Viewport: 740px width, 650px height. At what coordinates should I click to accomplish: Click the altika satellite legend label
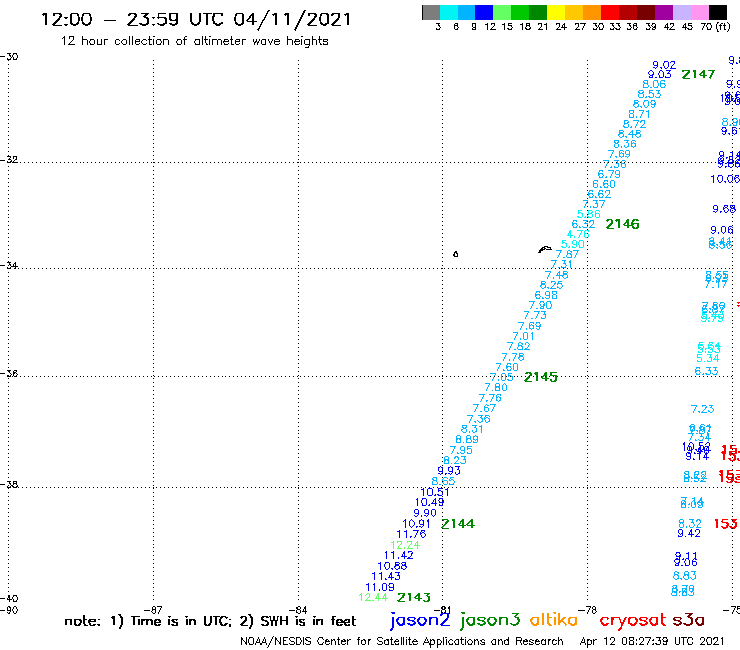tap(553, 620)
